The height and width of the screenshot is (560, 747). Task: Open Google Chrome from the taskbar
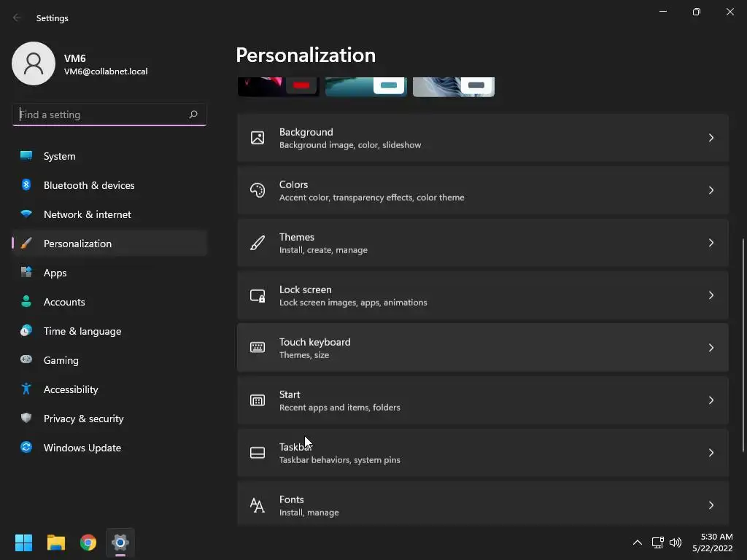pyautogui.click(x=88, y=542)
